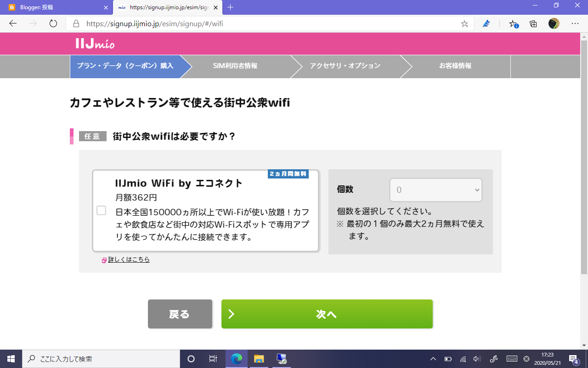The image size is (588, 368).
Task: Click the browser forward arrow
Action: pos(33,23)
